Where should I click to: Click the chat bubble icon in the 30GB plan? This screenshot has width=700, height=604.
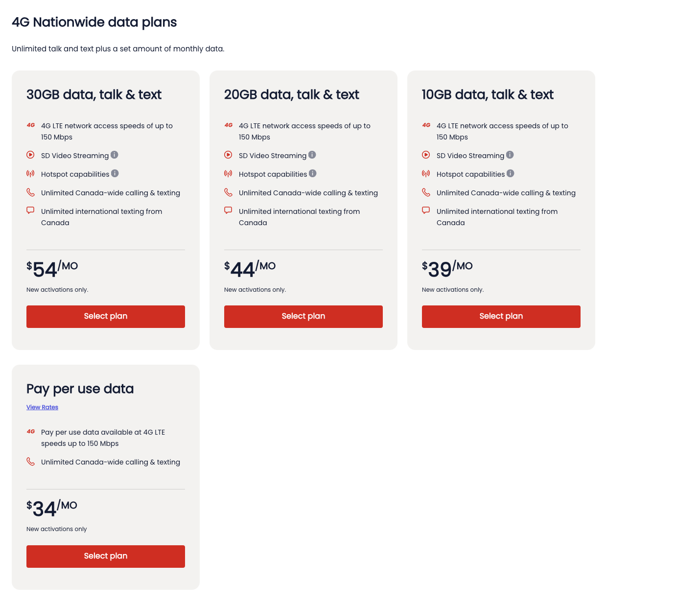click(30, 210)
